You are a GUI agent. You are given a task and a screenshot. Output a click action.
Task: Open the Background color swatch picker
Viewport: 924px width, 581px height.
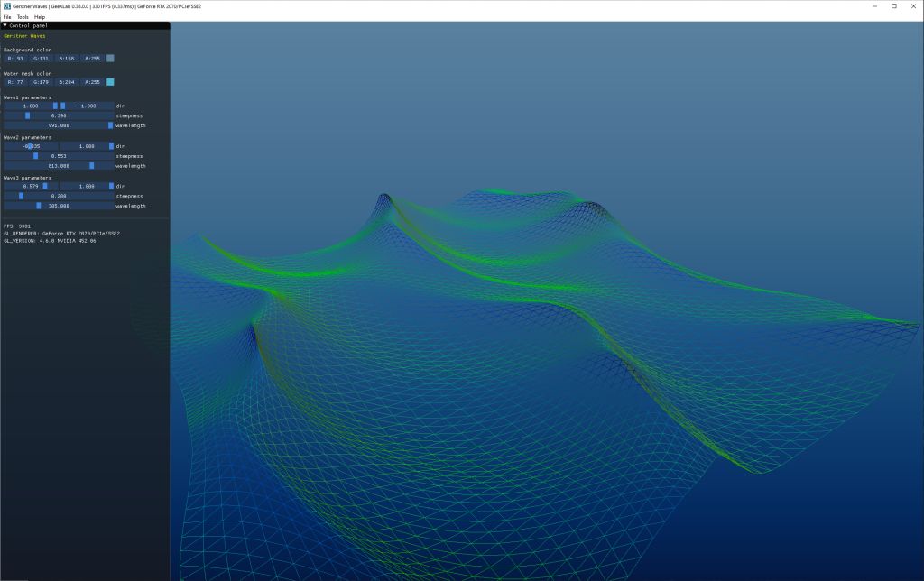click(110, 59)
